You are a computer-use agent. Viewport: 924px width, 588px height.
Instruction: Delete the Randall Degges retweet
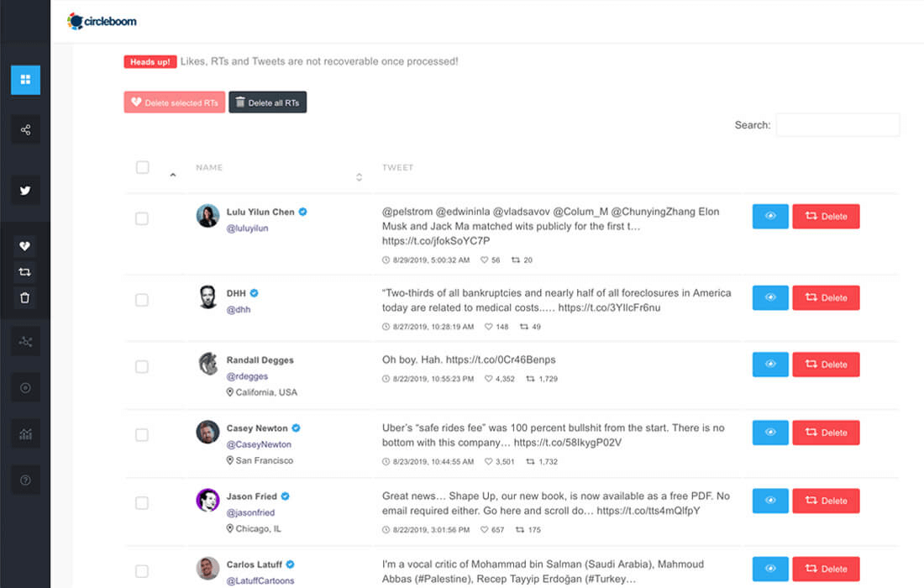pos(826,364)
